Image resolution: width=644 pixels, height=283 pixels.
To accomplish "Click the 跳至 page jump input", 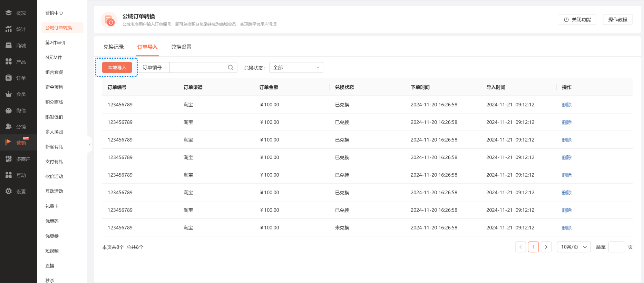I will (x=617, y=247).
